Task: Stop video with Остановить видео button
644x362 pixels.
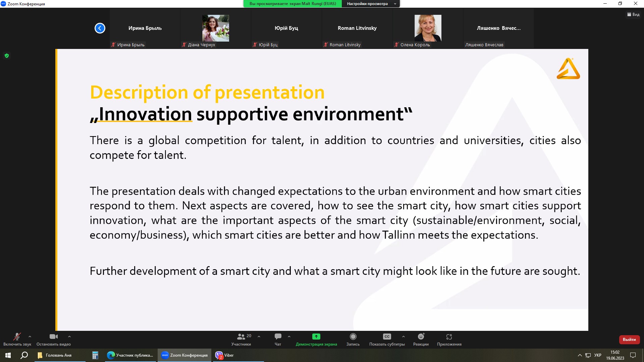Action: point(54,339)
